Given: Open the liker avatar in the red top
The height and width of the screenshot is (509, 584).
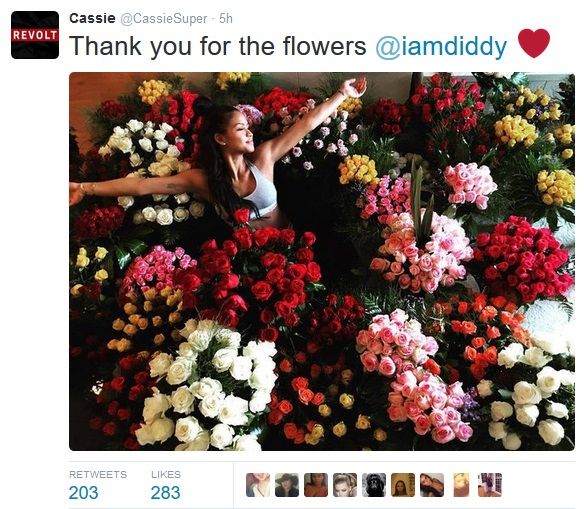Looking at the screenshot, I should tap(316, 485).
